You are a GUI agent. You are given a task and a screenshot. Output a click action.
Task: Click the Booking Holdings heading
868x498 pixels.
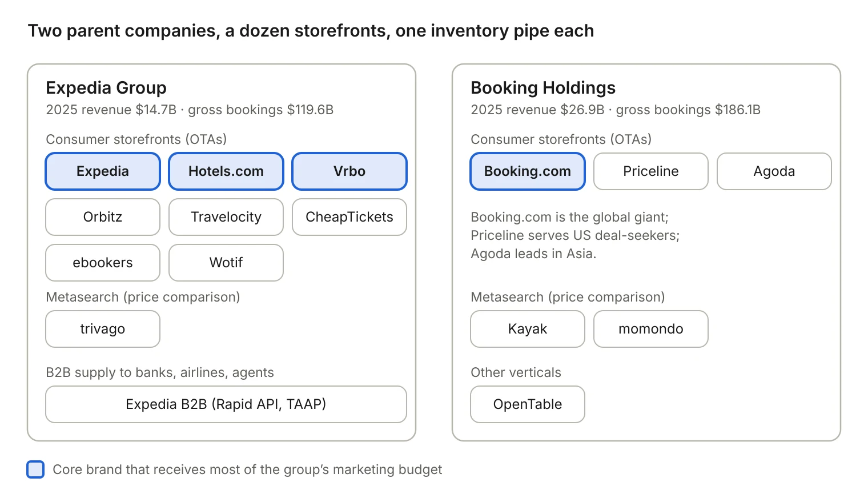pyautogui.click(x=543, y=88)
